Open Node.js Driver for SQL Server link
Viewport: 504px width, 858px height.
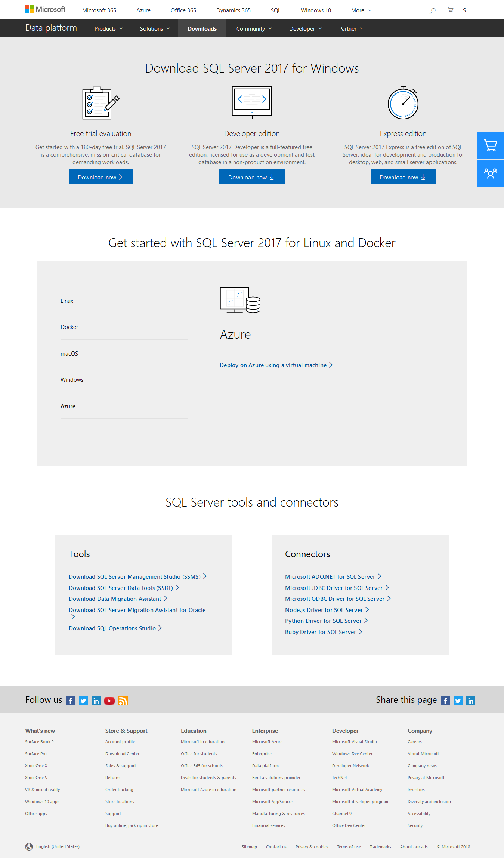(327, 610)
